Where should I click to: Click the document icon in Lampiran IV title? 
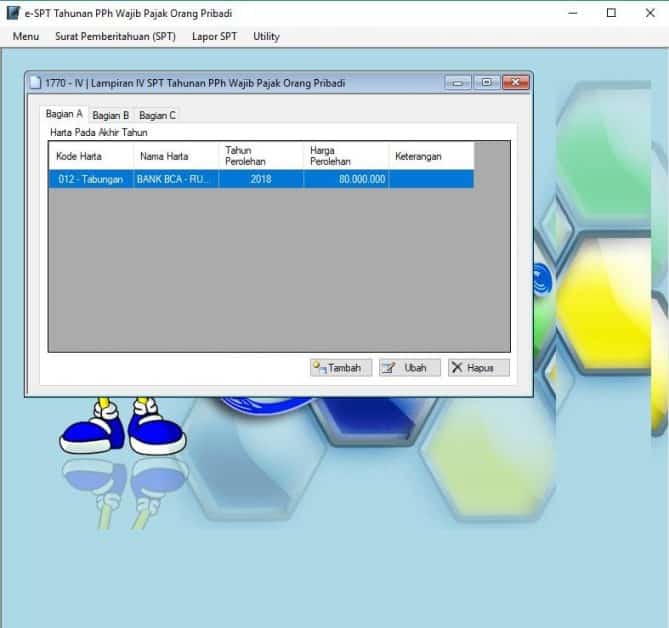(35, 82)
